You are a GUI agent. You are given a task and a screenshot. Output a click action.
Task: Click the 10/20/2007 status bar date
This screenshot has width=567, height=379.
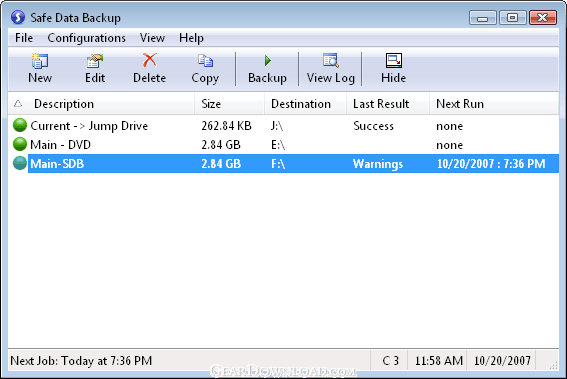pos(502,361)
